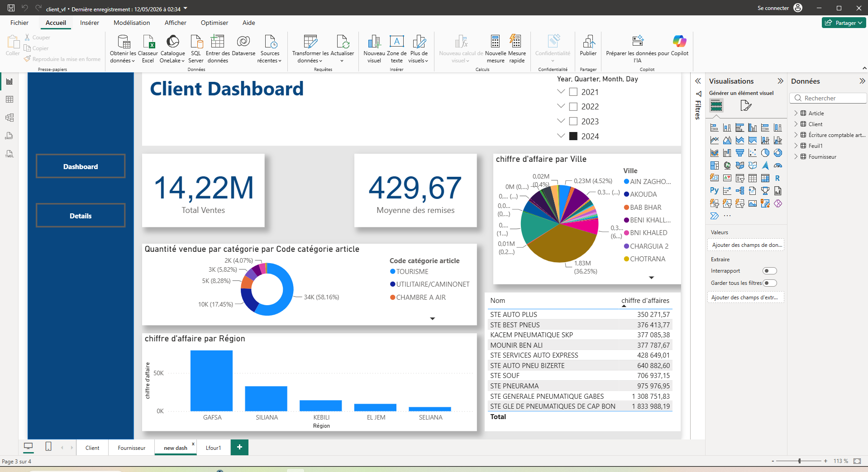868x472 pixels.
Task: Select the Python visual icon
Action: [x=714, y=191]
